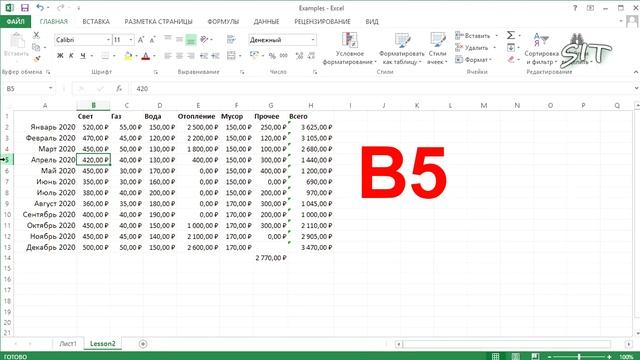The height and width of the screenshot is (360, 640).
Task: Expand the Шрифт dialog launcher
Action: coord(156,72)
